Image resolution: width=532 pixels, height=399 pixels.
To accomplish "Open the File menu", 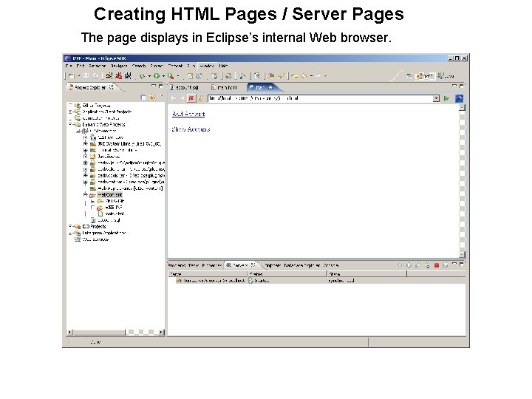I will [x=69, y=66].
